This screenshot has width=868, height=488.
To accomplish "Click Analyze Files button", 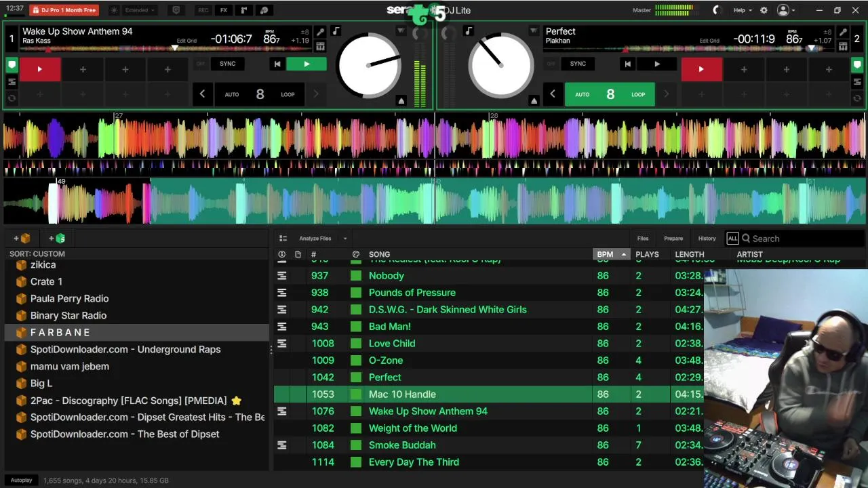I will [315, 239].
